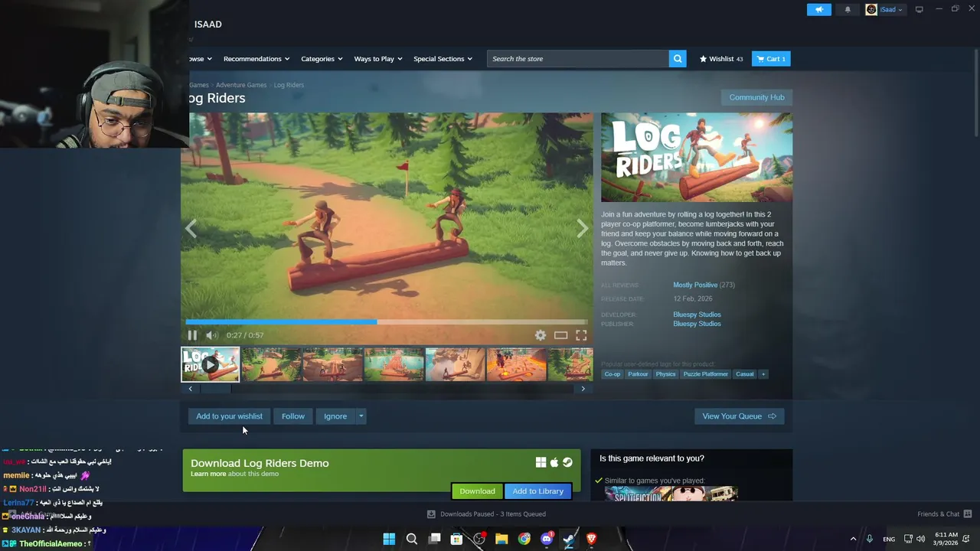Screen dimensions: 980x551
Task: Open the Community Hub
Action: 756,97
